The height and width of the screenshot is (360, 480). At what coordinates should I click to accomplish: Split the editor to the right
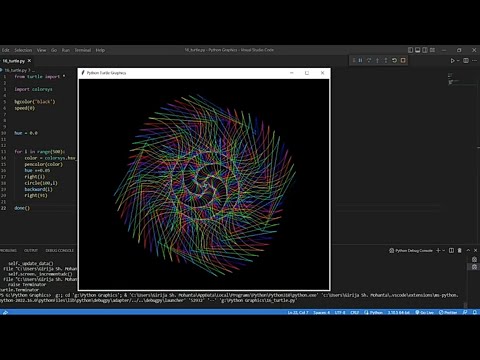click(466, 61)
